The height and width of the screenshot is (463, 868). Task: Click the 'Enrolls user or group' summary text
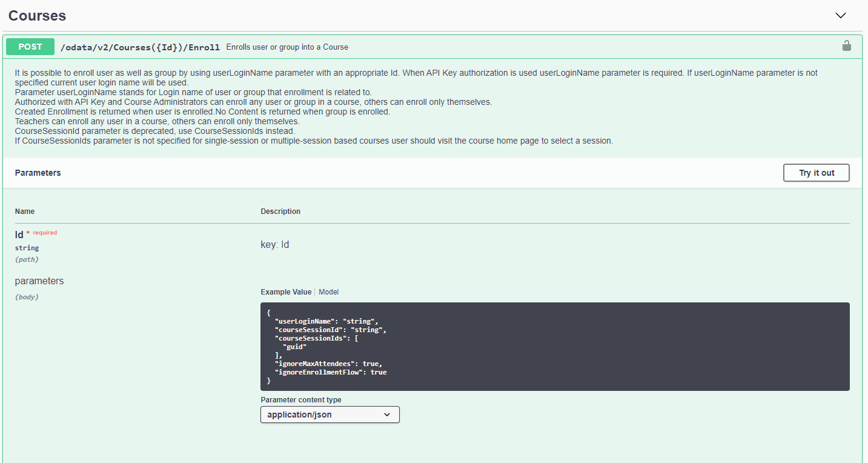point(287,47)
